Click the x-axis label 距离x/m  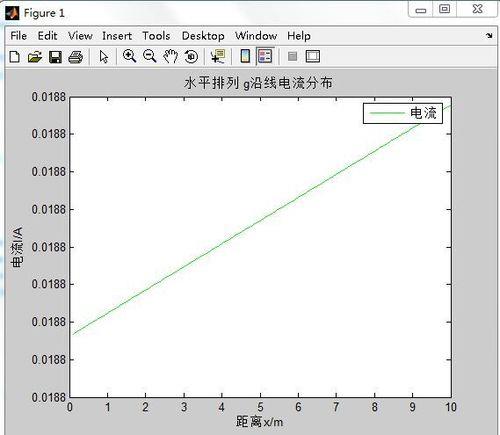click(260, 422)
